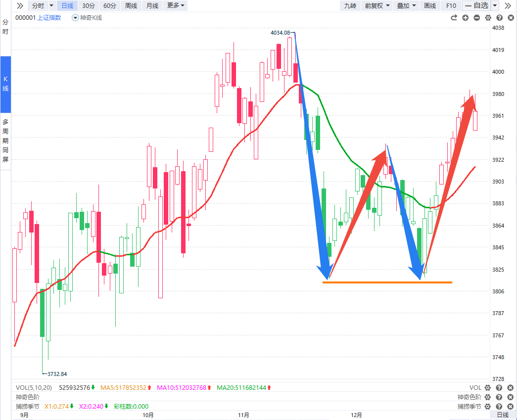Open the 前复权 adjustment dropdown
Viewport: 517px width, 420px height.
point(377,5)
